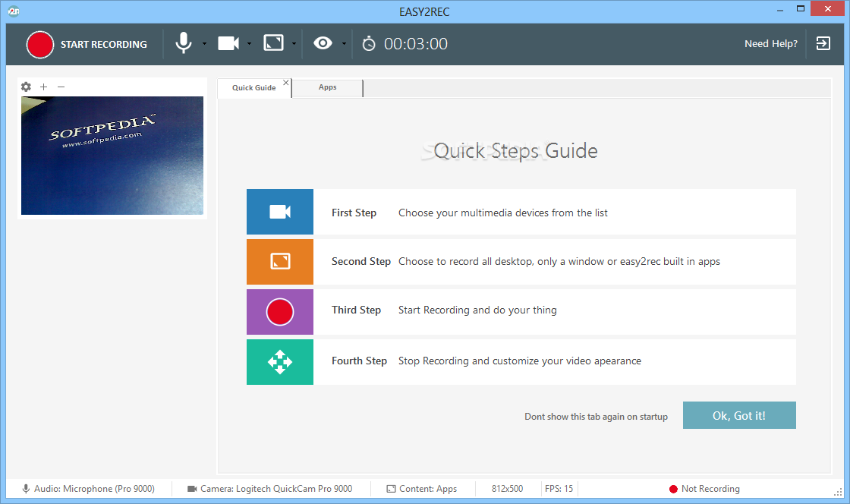Click 'Choose to record all desktop' description
850x504 pixels.
tap(559, 262)
